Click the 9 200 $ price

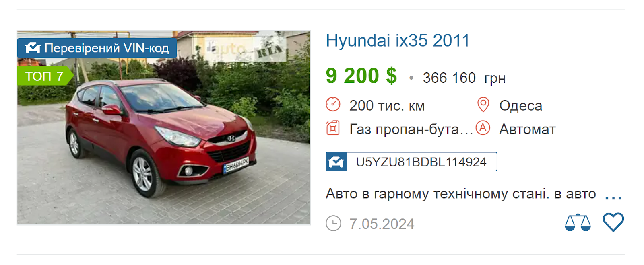(x=361, y=76)
